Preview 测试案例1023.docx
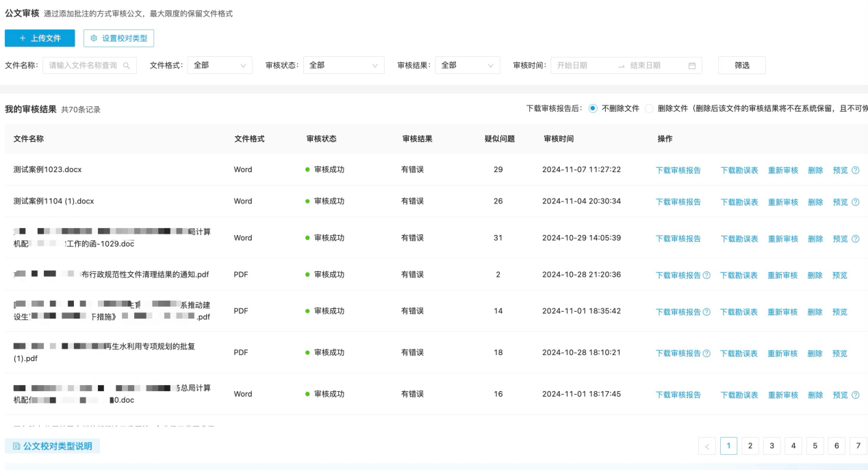Viewport: 868px width, 470px height. pyautogui.click(x=840, y=170)
